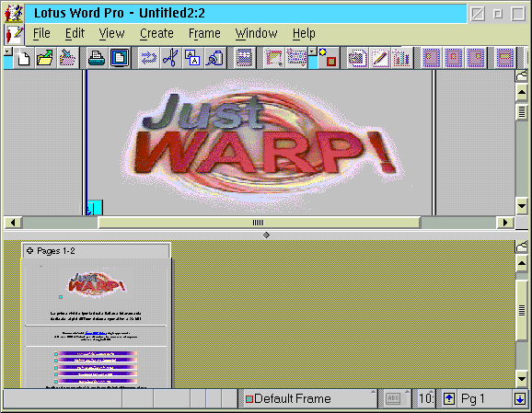This screenshot has height=413, width=532.
Task: Open the Help menu
Action: pyautogui.click(x=304, y=33)
